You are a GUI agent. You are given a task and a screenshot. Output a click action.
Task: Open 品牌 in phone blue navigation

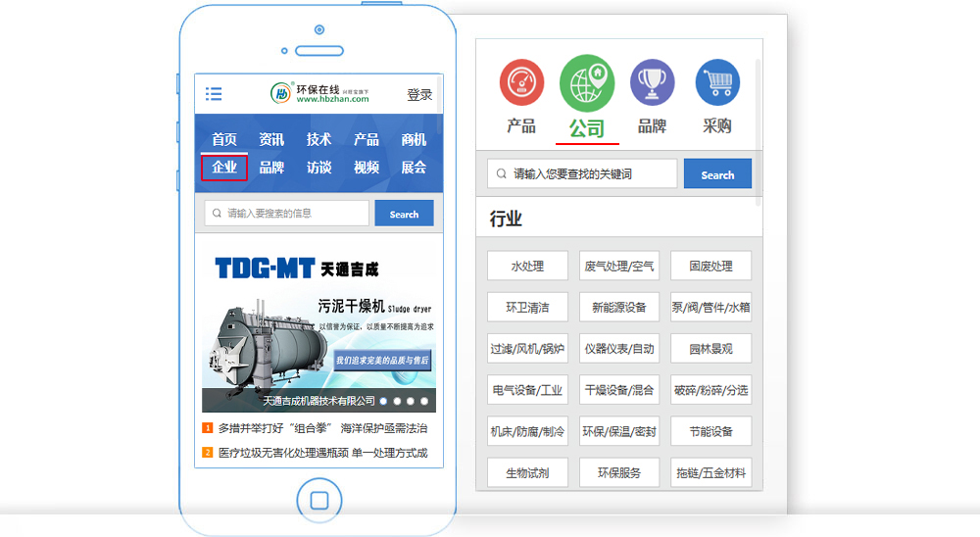tap(271, 168)
